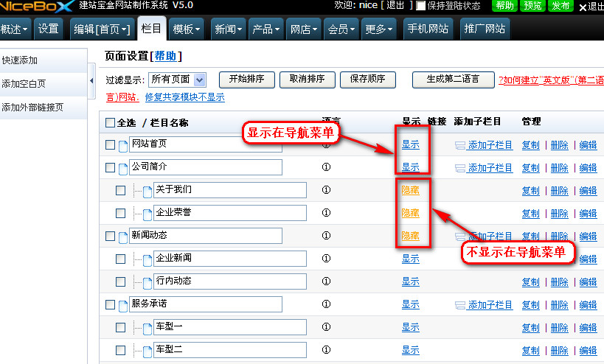Viewport: 604px width, 364px height.
Task: Enable the 保持登陆状态 checkbox
Action: coord(421,6)
